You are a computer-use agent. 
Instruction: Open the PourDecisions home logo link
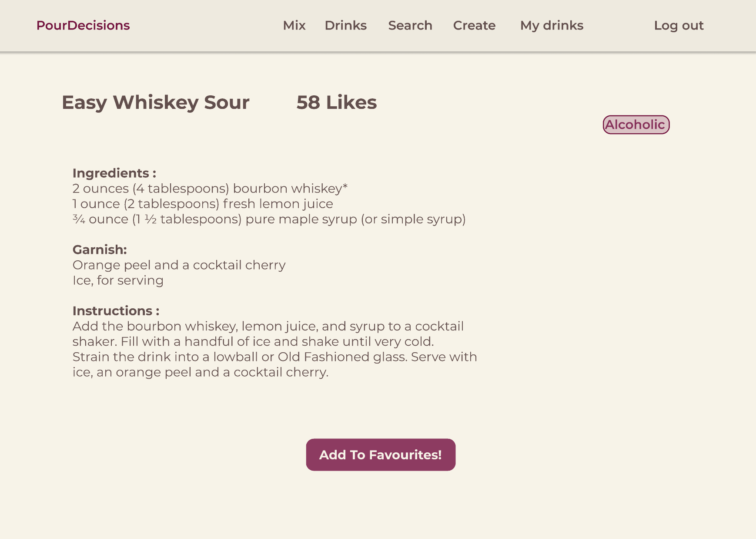point(83,25)
